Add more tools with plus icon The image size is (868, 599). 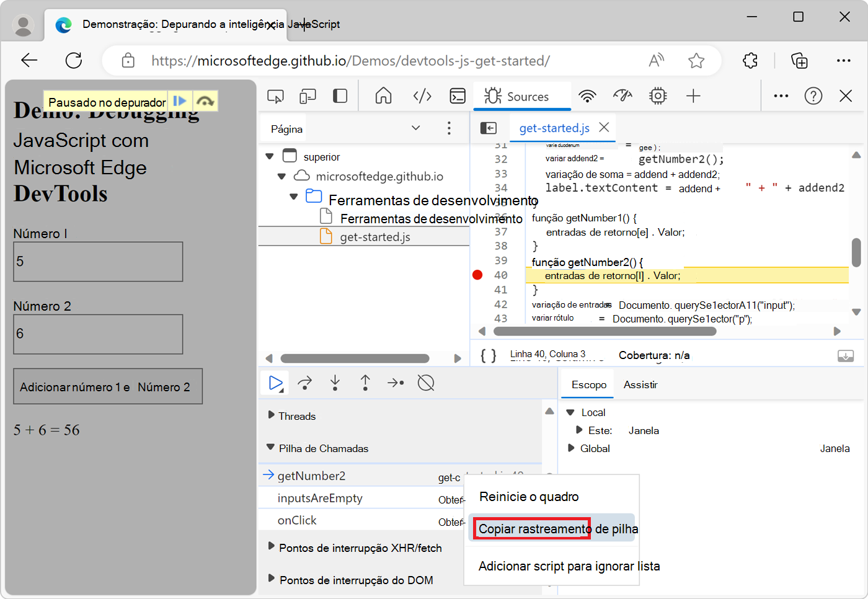(693, 96)
